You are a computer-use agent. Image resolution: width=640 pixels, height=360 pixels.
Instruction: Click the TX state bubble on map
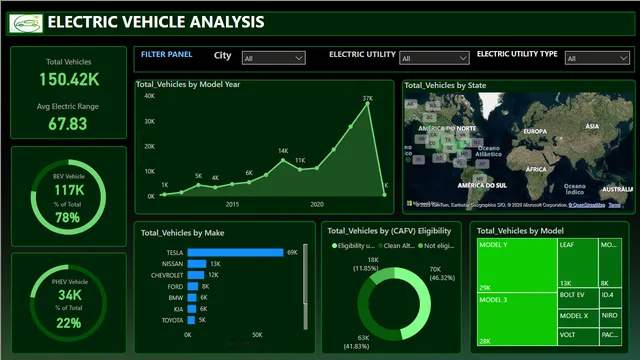pyautogui.click(x=448, y=140)
